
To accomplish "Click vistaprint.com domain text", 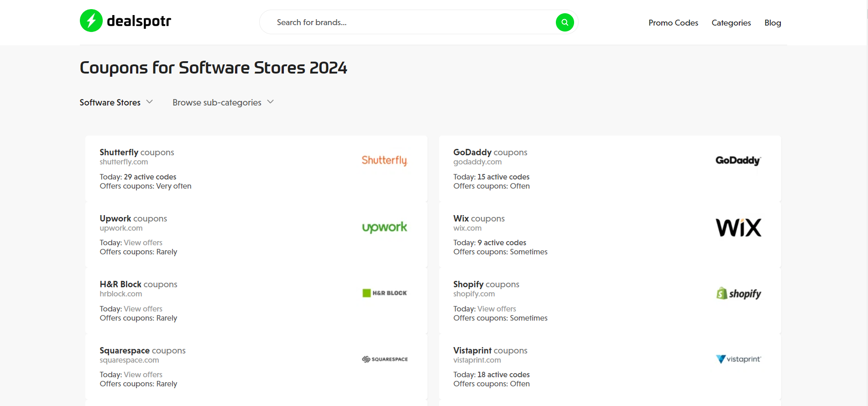I will (477, 360).
